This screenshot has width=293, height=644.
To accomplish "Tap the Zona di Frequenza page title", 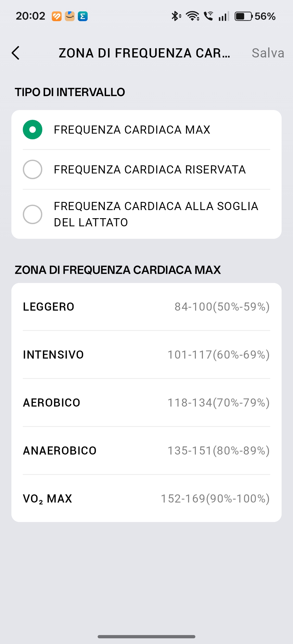I will point(144,53).
